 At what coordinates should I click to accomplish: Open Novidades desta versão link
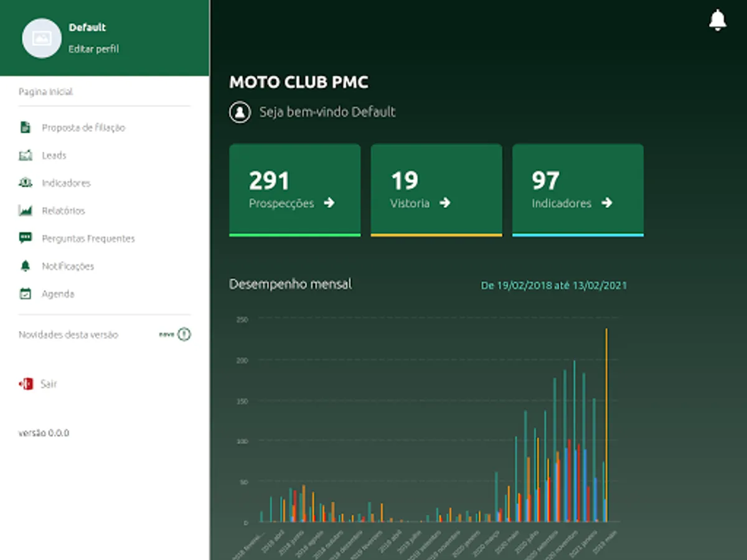coord(68,335)
